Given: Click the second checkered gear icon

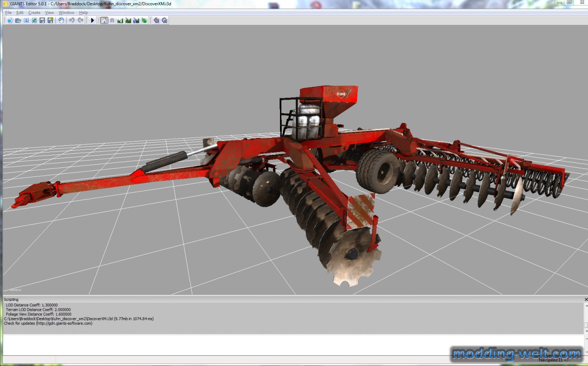Looking at the screenshot, I should click(x=165, y=20).
